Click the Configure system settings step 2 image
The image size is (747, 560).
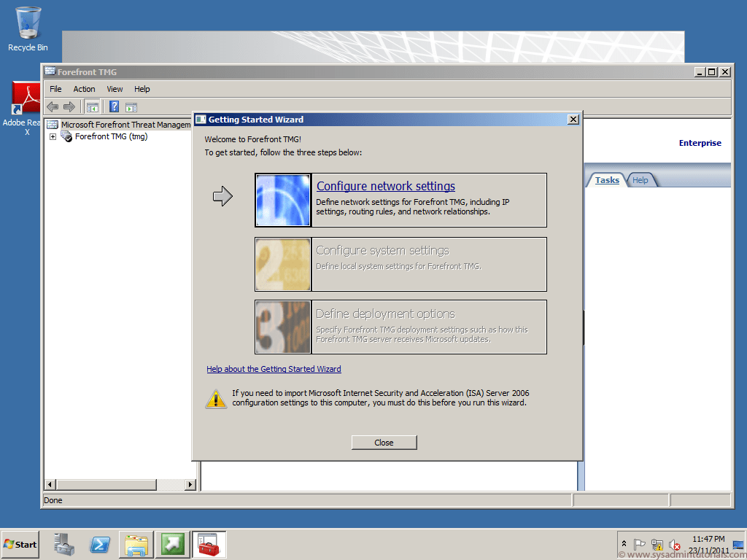point(283,264)
